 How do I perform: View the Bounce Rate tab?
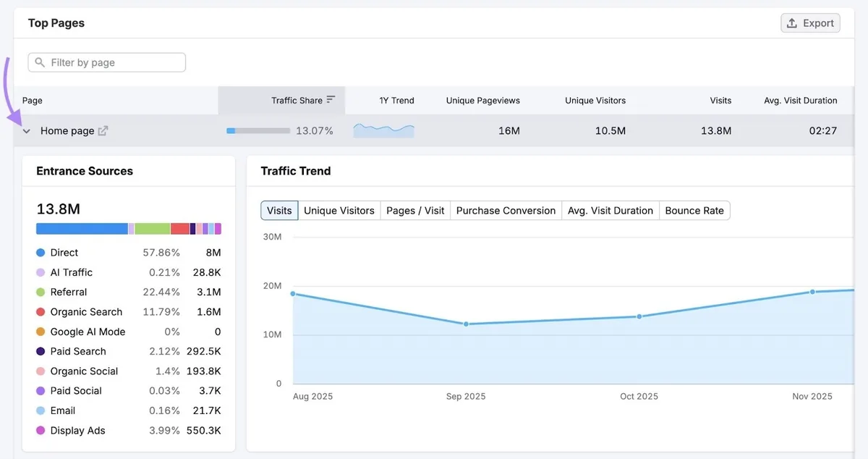[x=694, y=211]
